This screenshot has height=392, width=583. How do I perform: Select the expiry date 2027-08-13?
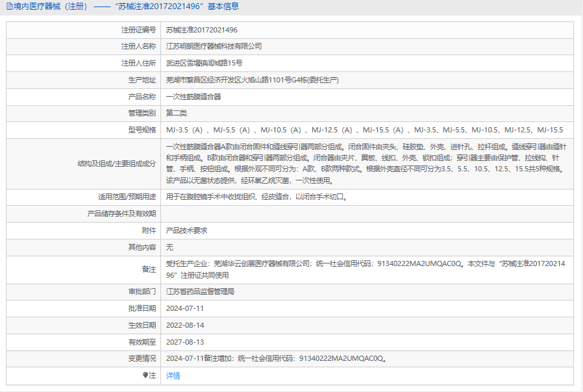click(185, 342)
